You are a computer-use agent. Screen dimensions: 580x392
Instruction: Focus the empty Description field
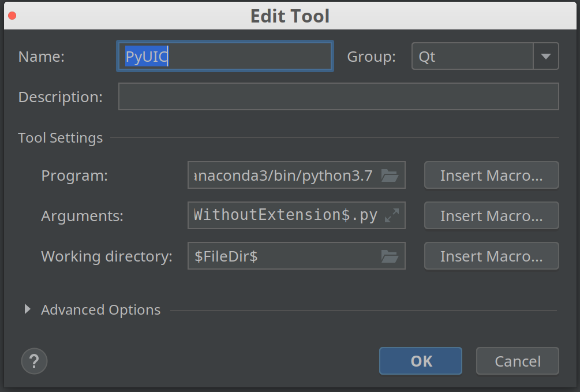tap(338, 96)
